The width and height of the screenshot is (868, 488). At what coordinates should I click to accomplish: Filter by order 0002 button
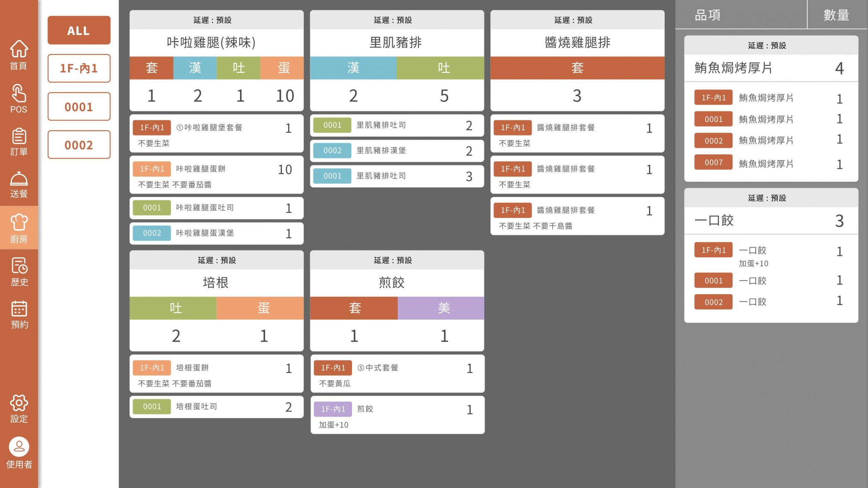79,144
